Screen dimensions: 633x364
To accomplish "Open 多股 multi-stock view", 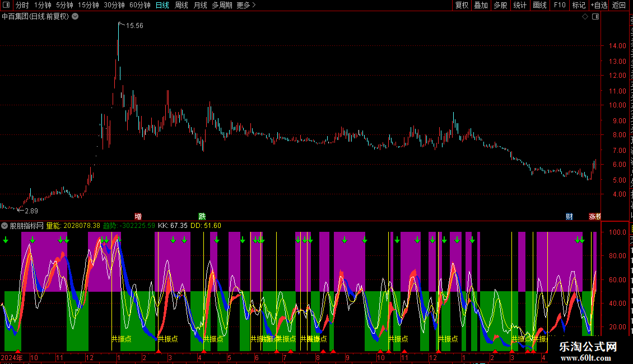I will [x=500, y=5].
